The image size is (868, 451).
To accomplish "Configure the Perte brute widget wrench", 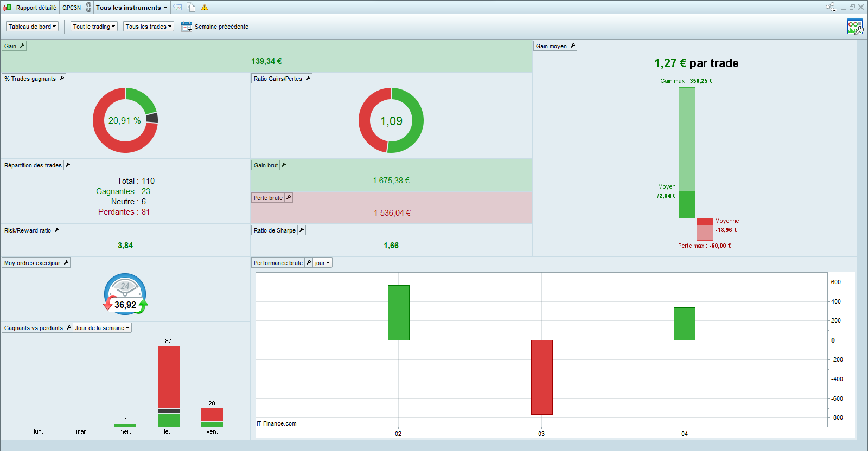I will coord(289,198).
